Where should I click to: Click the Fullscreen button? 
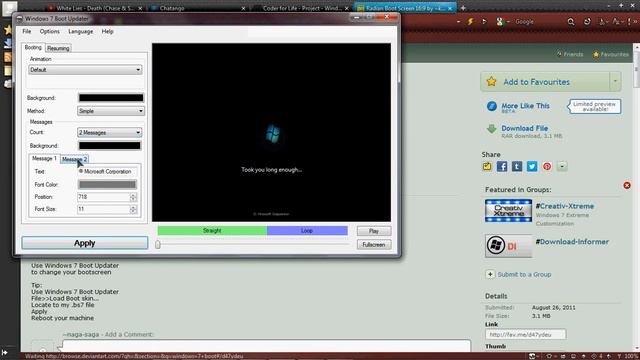pos(374,244)
